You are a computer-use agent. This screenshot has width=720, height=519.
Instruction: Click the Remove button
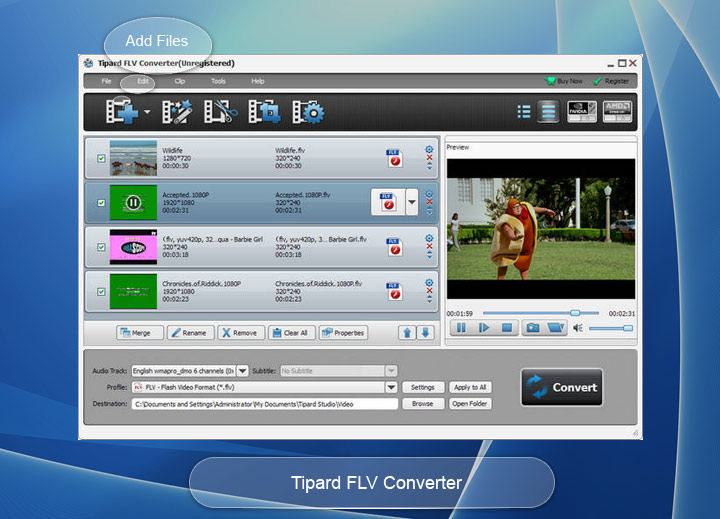pos(241,333)
